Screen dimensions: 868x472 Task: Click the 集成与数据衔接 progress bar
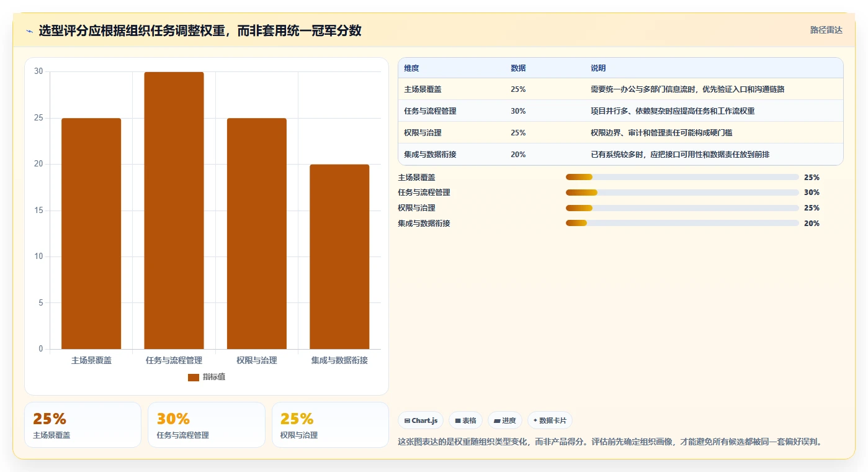(682, 223)
